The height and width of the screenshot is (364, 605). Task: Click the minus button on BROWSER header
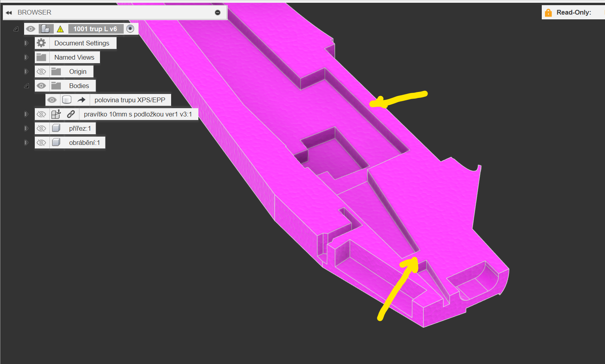(x=217, y=13)
